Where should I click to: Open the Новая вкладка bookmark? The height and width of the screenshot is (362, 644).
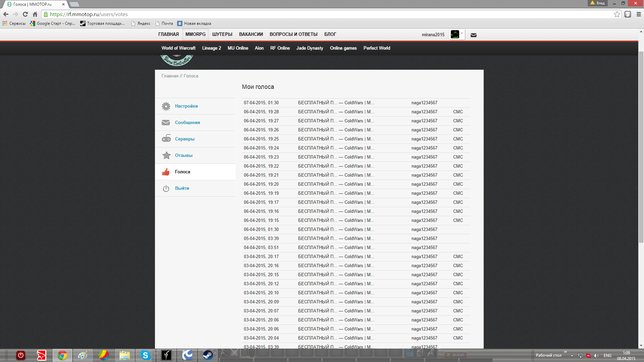click(195, 23)
